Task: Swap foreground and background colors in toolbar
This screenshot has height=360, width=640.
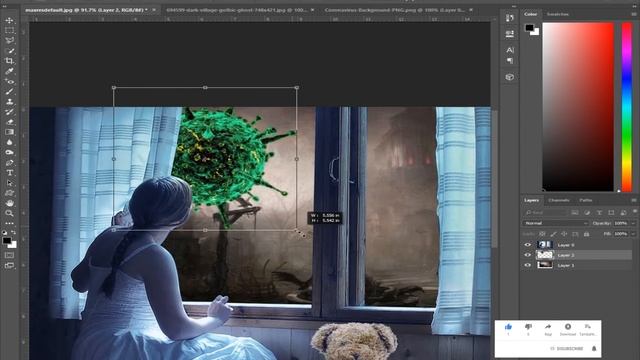Action: coord(13,232)
